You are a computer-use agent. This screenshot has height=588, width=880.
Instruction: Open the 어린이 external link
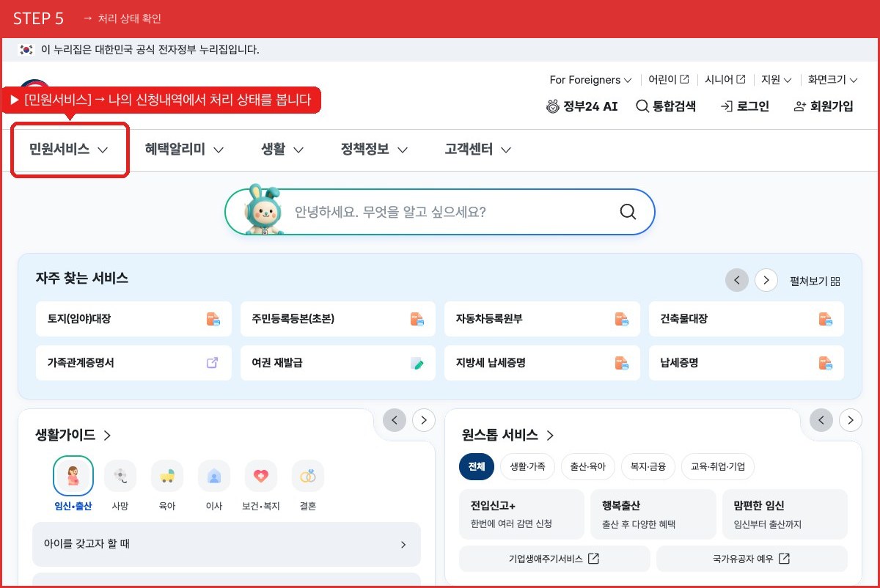pos(669,79)
